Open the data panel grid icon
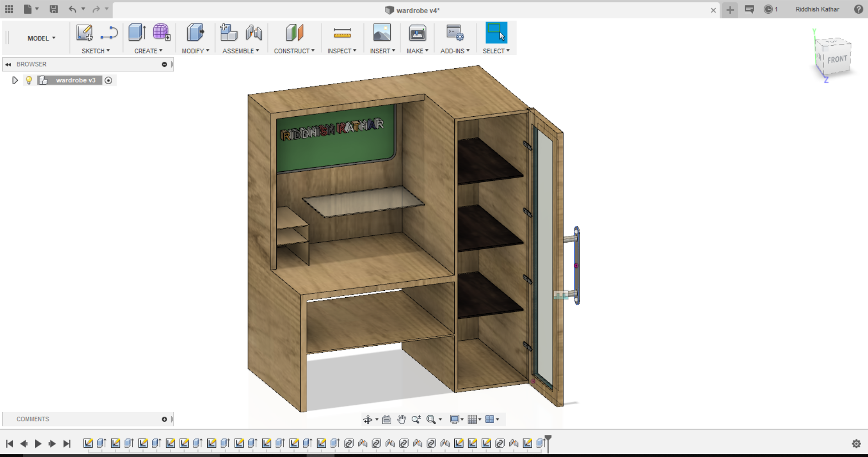The image size is (868, 457). click(x=9, y=9)
